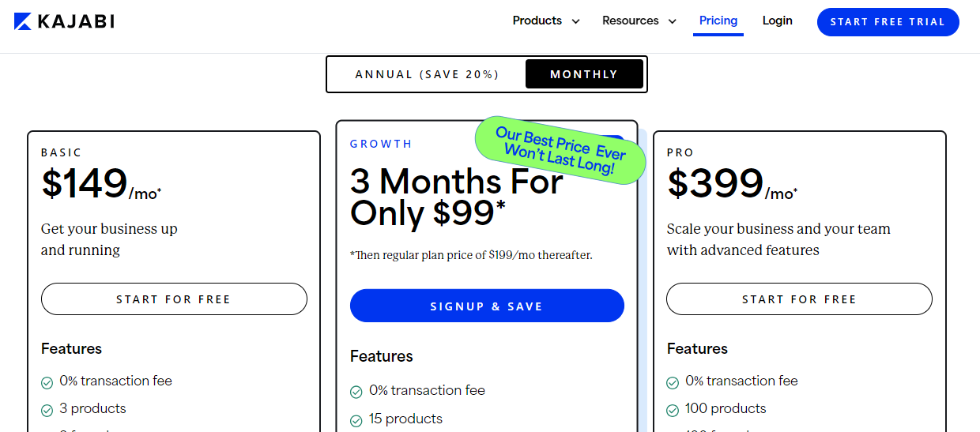The image size is (980, 432).
Task: Click the Start Free Trial button
Action: point(888,22)
